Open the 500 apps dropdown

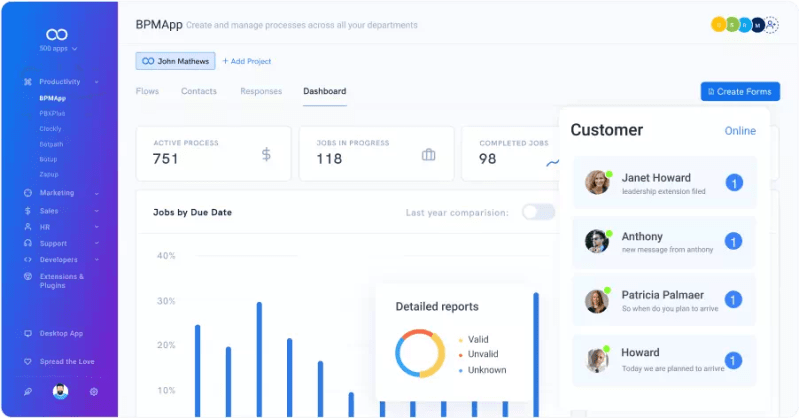tap(59, 48)
